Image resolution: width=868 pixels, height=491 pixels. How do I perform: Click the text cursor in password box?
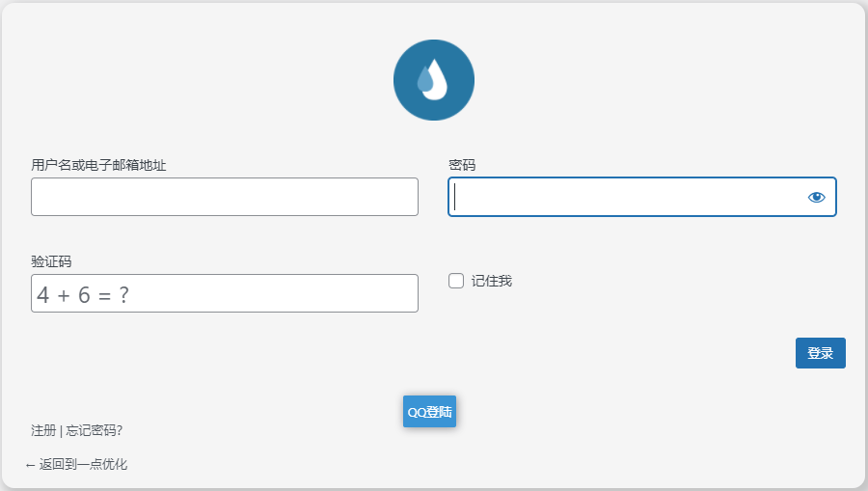(x=454, y=197)
